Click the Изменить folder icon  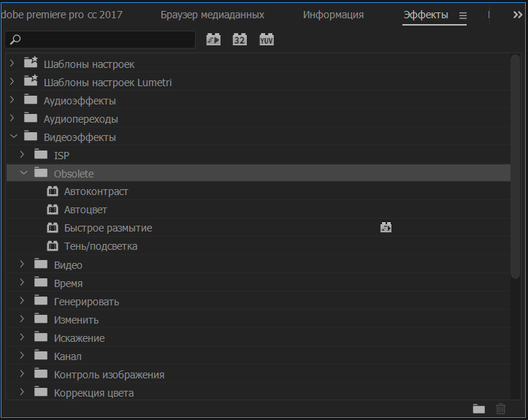point(41,318)
